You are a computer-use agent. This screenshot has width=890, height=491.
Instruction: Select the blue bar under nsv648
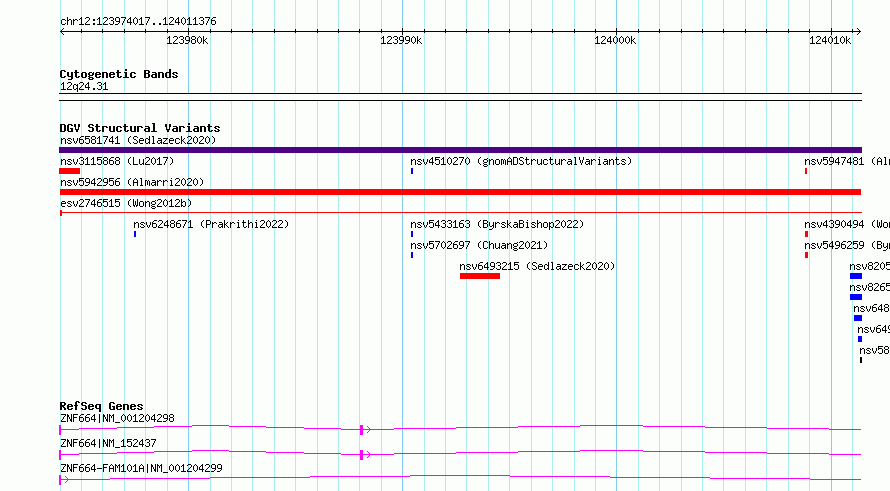858,318
